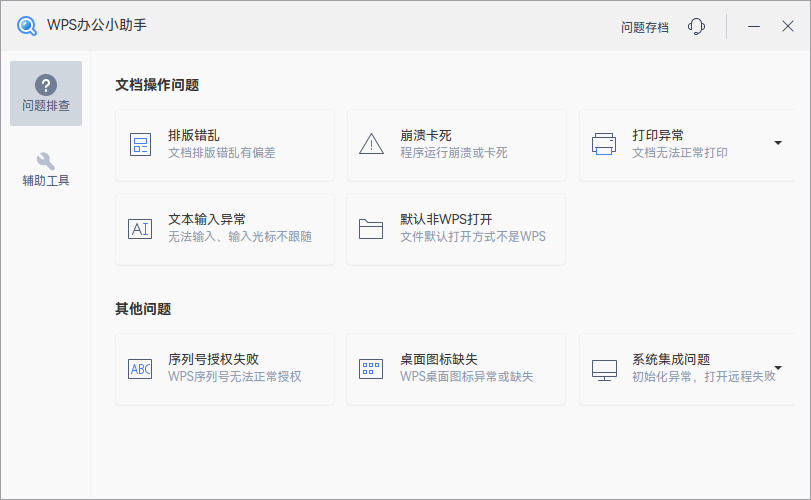Click the 文档操作问题 section heading
Image resolution: width=811 pixels, height=500 pixels.
click(157, 85)
